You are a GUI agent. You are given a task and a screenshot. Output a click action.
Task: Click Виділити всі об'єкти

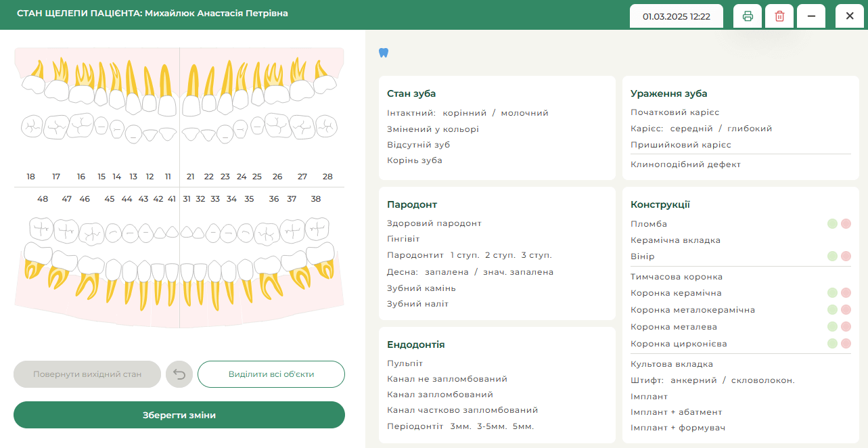(x=271, y=374)
